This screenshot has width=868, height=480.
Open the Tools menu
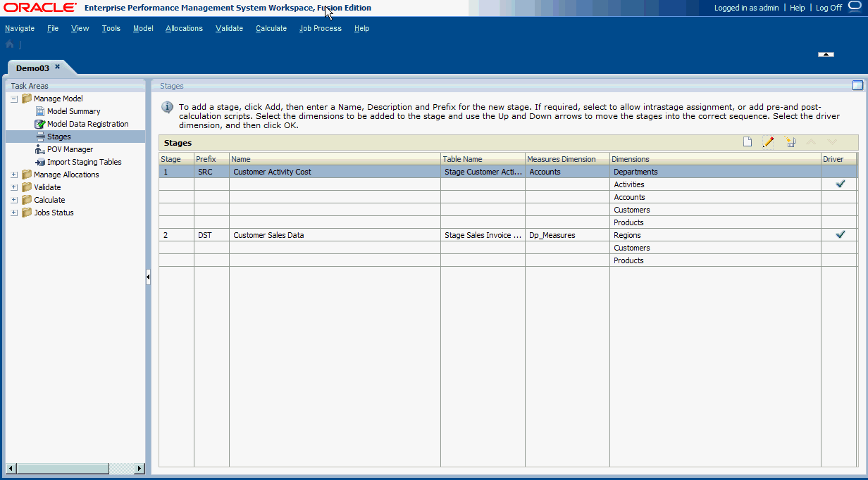pyautogui.click(x=111, y=28)
